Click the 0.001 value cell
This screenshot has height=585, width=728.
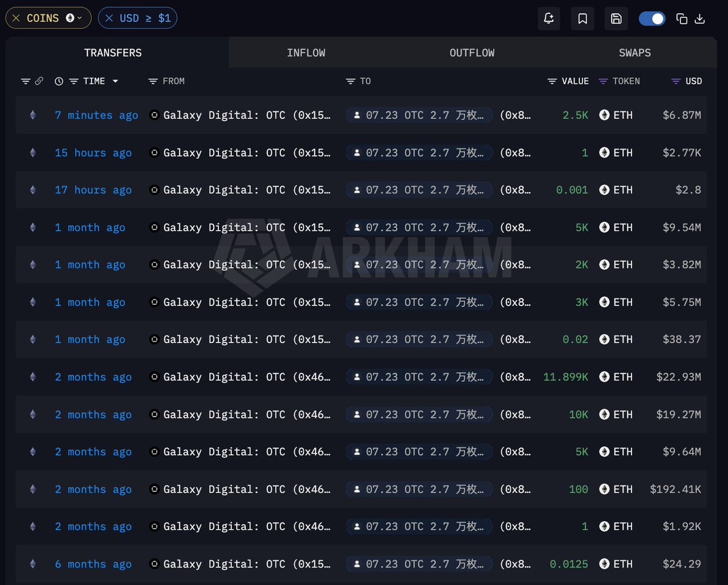point(572,190)
